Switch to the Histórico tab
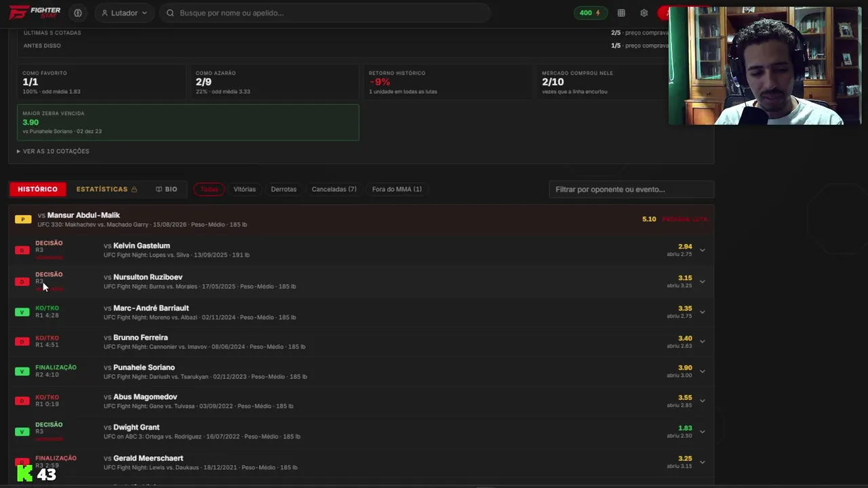Image resolution: width=868 pixels, height=488 pixels. click(x=38, y=189)
